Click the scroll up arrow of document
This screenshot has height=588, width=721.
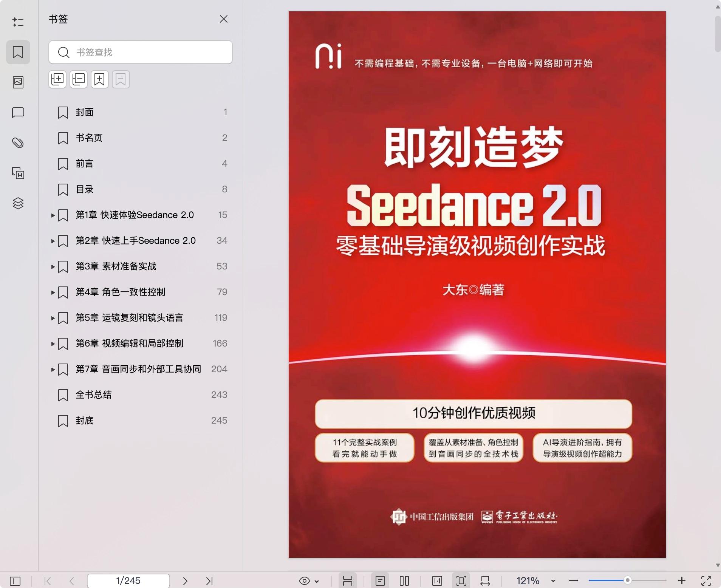coord(718,6)
